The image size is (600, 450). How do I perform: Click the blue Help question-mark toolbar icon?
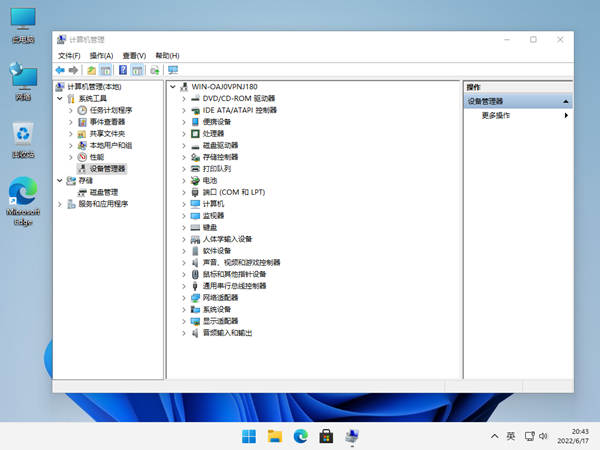pos(123,71)
